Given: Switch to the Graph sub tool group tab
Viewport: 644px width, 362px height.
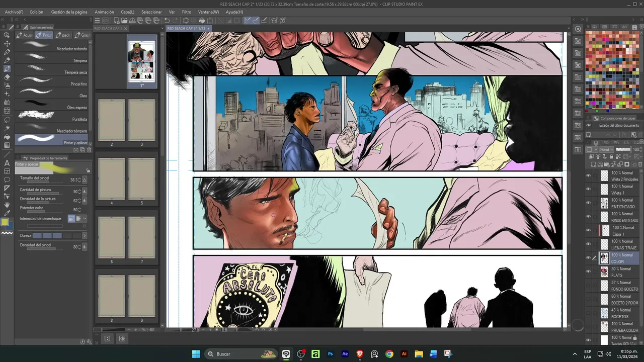Looking at the screenshot, I should pyautogui.click(x=83, y=35).
